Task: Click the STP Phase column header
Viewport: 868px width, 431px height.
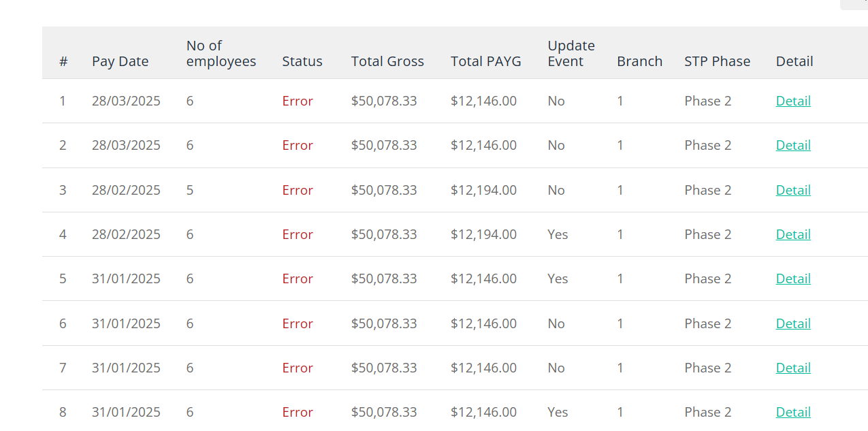Action: tap(718, 61)
